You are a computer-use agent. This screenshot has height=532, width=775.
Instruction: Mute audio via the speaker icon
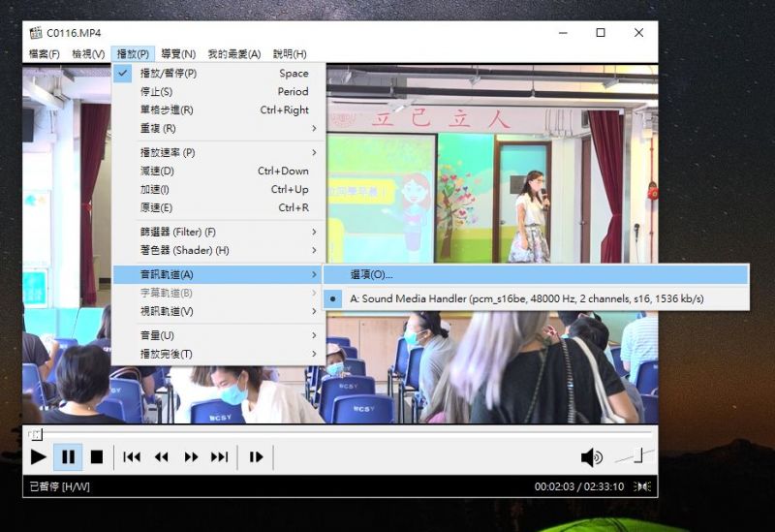[591, 457]
